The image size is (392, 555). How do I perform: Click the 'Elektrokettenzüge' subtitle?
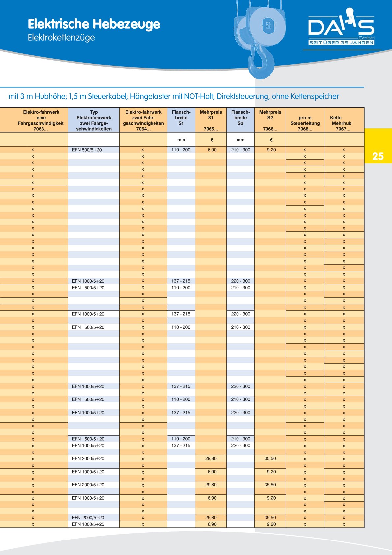61,37
